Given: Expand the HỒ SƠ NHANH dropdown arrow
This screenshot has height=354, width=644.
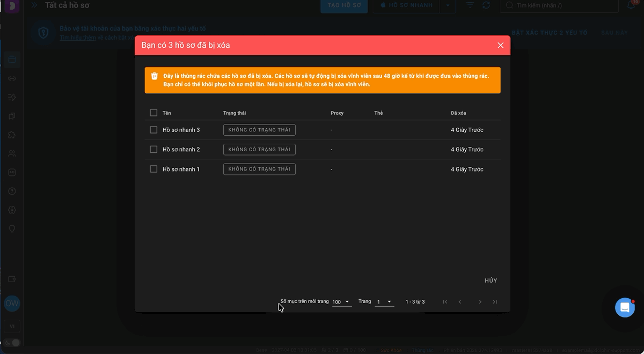Looking at the screenshot, I should tap(448, 5).
